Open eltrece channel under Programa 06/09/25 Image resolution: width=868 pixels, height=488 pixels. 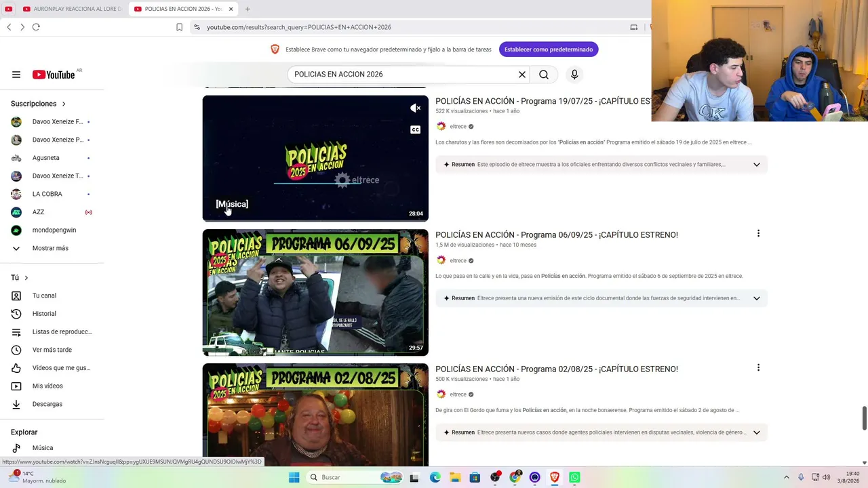[458, 260]
